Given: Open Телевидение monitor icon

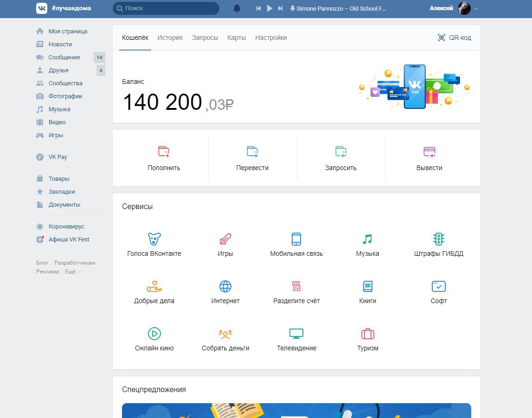Looking at the screenshot, I should coord(296,334).
